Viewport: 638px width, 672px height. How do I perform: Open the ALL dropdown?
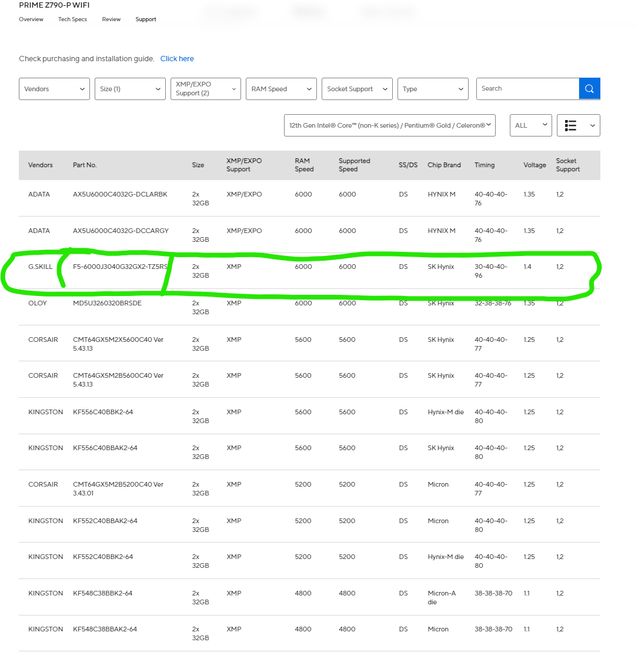tap(530, 125)
